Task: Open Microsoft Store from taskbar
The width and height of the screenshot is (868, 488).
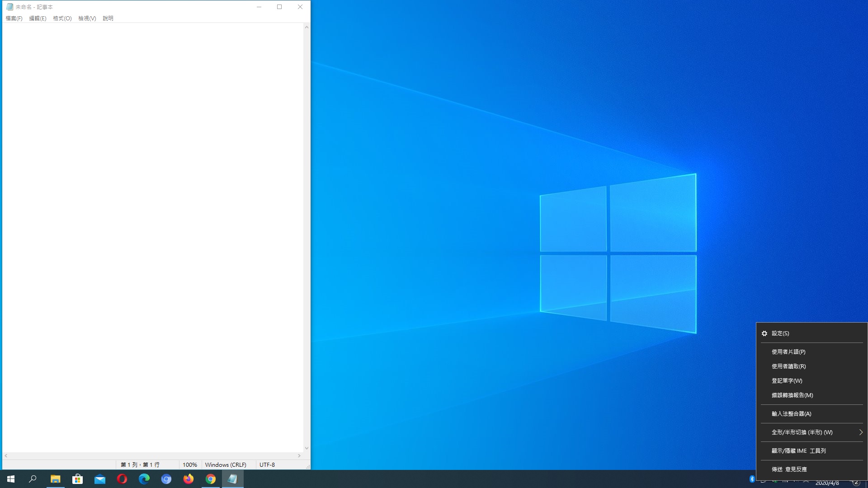Action: 77,479
